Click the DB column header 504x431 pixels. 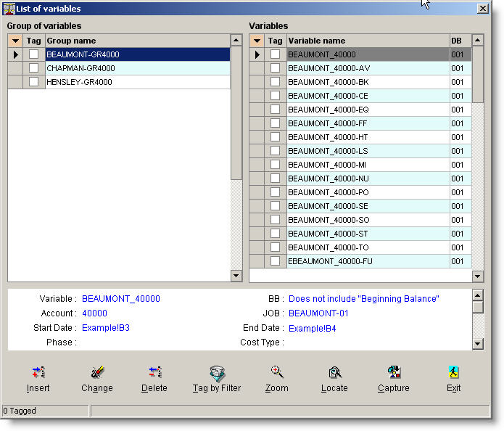[x=460, y=41]
